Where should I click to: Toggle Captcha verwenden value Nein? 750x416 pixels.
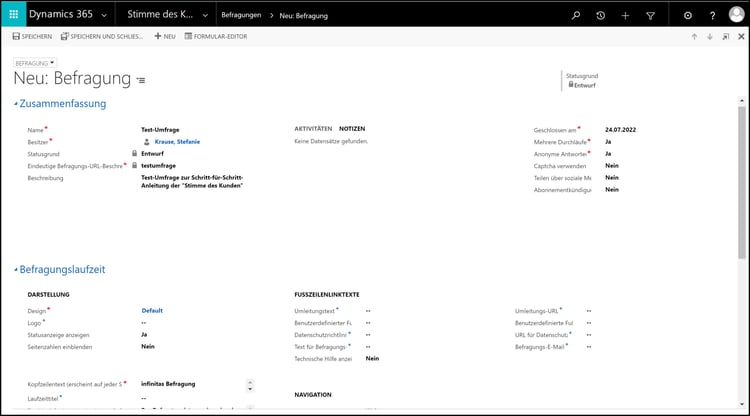(x=612, y=165)
